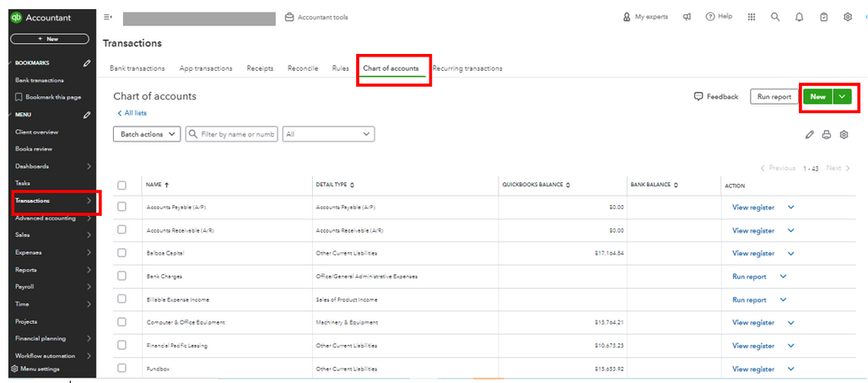Click the + New button in sidebar
Screen dimensions: 868x383
tap(49, 39)
